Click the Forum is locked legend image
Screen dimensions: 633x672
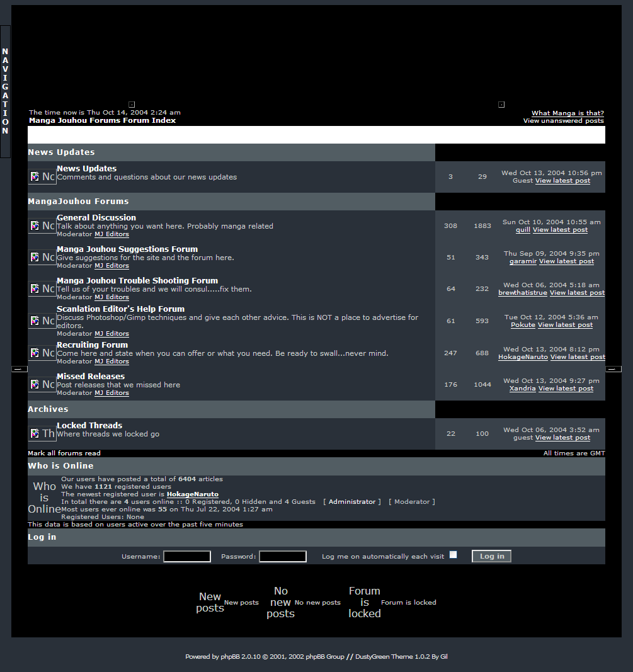(x=365, y=602)
